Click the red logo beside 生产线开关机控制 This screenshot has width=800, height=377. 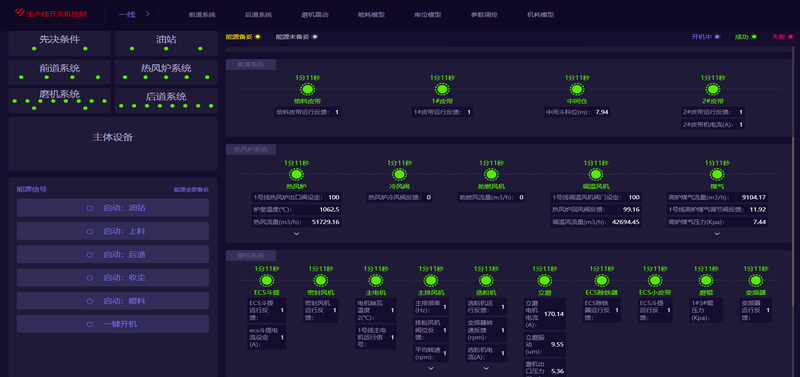click(20, 13)
